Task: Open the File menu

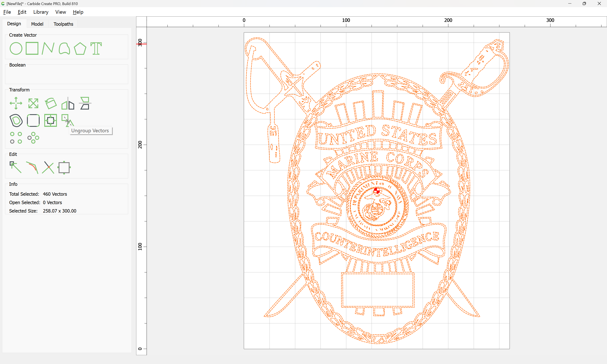Action: (x=7, y=12)
